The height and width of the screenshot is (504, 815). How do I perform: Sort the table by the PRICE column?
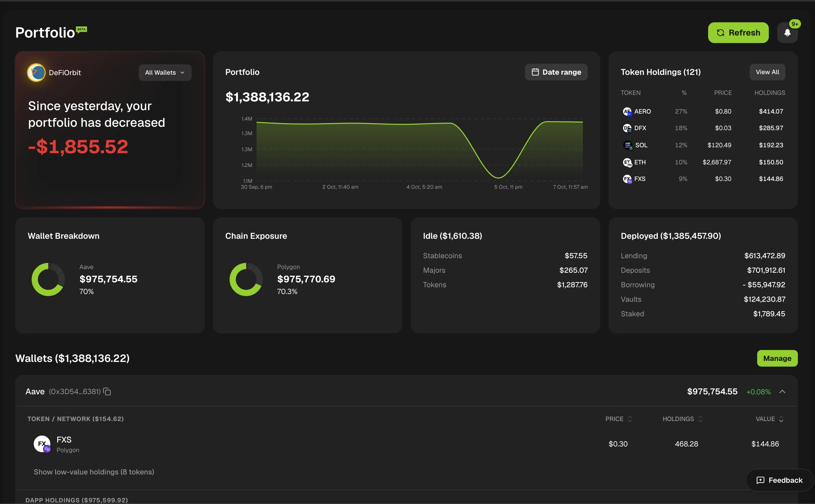(619, 419)
